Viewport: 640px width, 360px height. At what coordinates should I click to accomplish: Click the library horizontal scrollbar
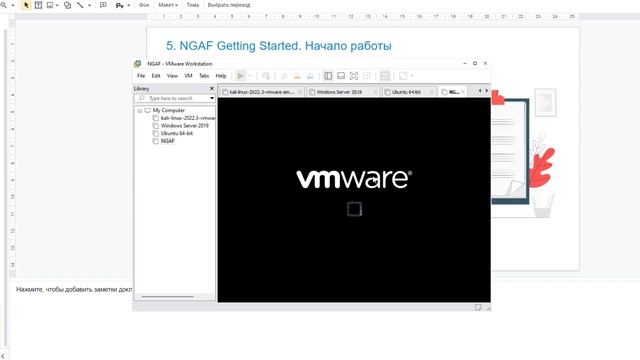(x=168, y=296)
